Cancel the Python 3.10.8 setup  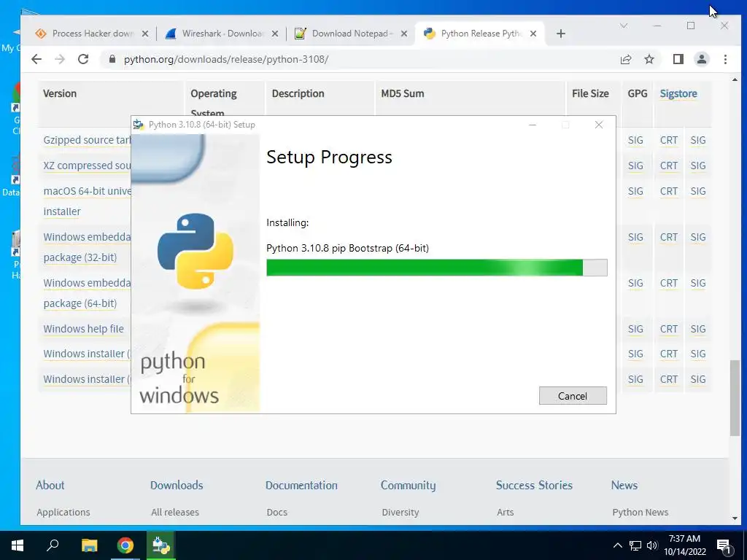[573, 396]
